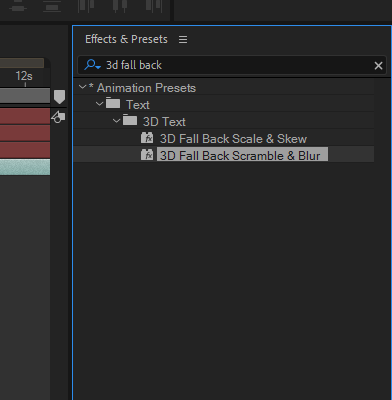Click the distribute horizontal centers icon
Viewport: 392px width, 400px height.
(x=121, y=6)
